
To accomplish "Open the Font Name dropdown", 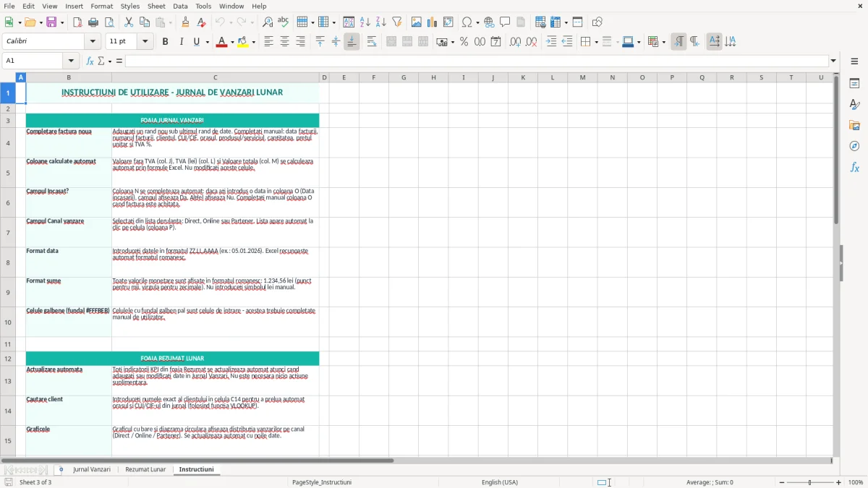I will pos(93,42).
